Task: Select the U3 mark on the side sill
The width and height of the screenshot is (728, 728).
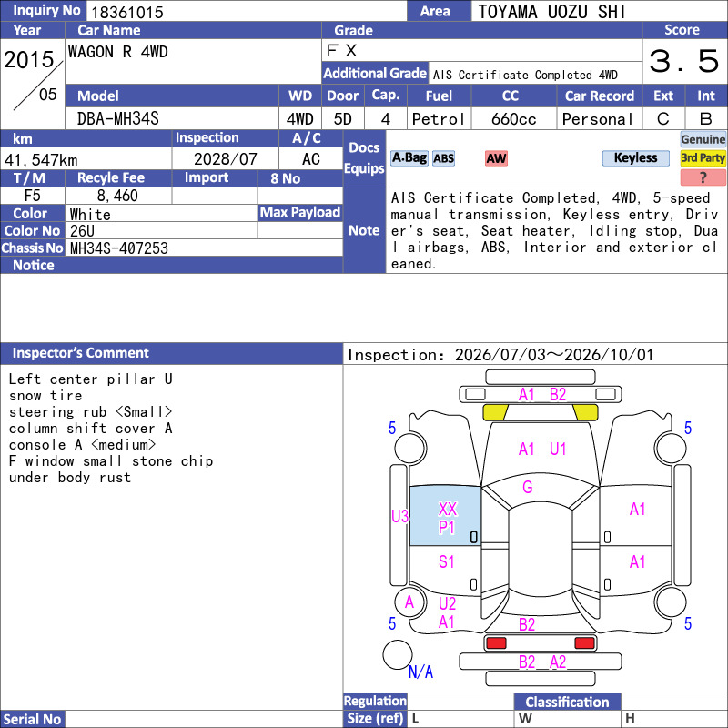Action: click(x=399, y=516)
